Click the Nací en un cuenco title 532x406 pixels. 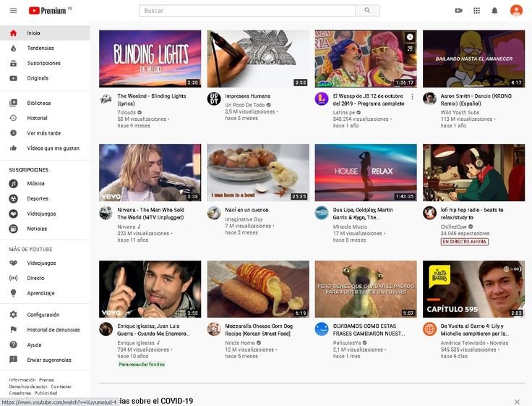pyautogui.click(x=247, y=210)
